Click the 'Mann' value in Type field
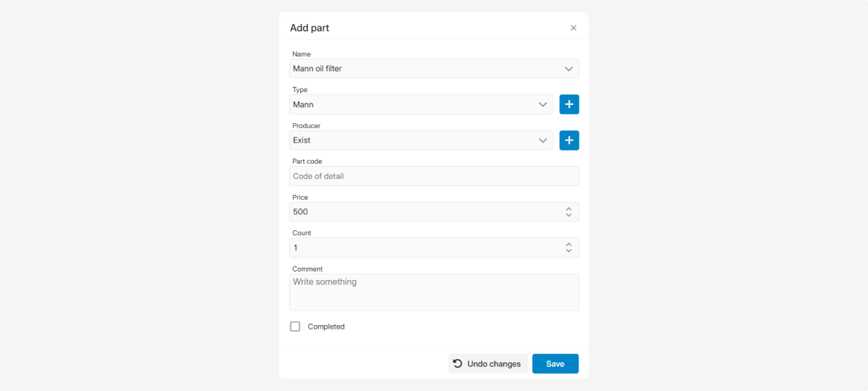This screenshot has width=868, height=391. (x=303, y=104)
